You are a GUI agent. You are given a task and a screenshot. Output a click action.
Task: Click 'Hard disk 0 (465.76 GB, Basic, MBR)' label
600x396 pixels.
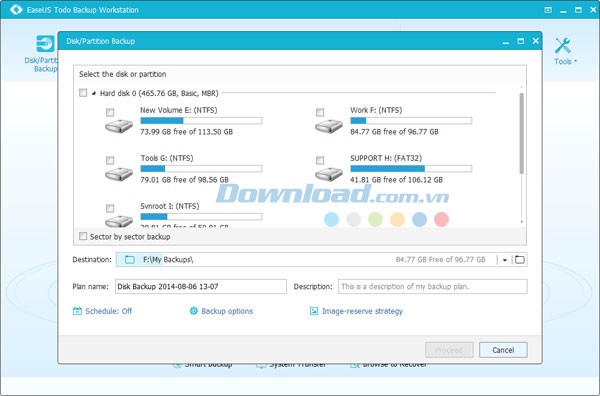click(x=159, y=93)
